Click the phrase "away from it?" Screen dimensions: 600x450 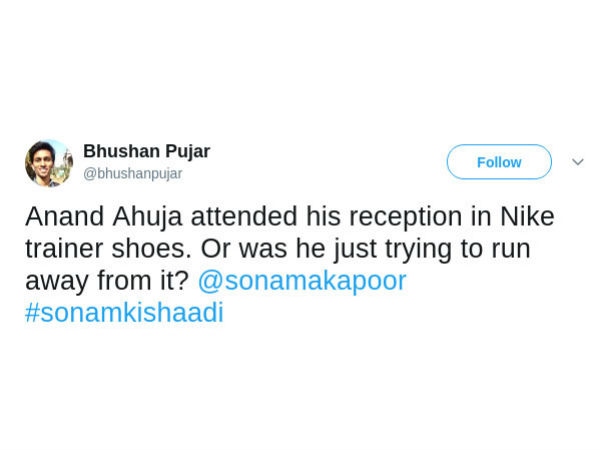tap(107, 280)
